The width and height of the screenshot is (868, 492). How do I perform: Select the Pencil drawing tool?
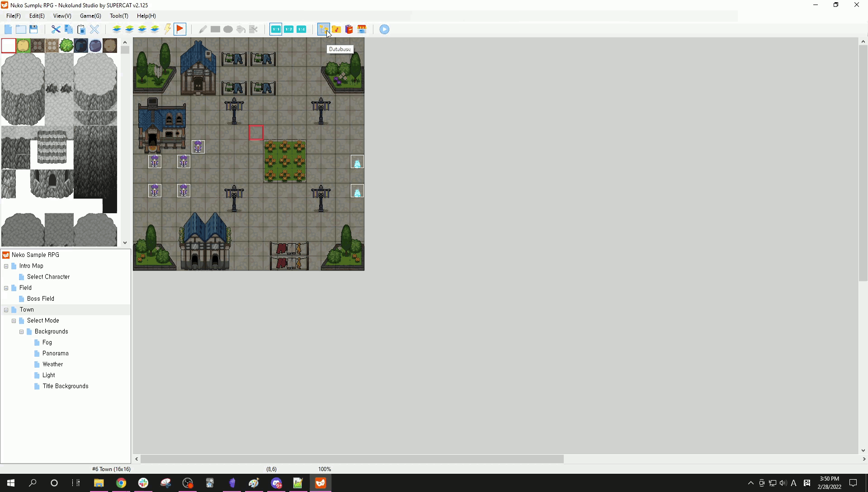(x=203, y=29)
